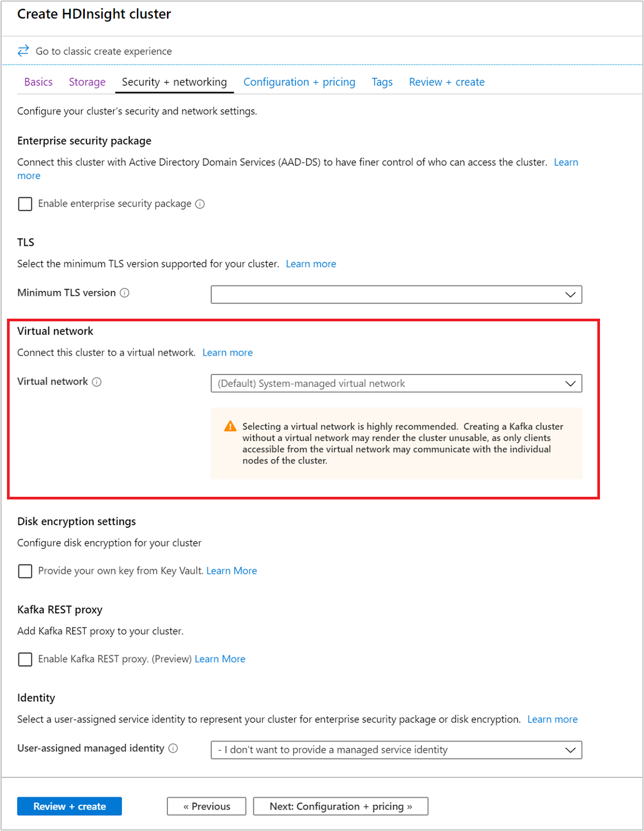
Task: Click info icon next to Enable enterprise security package
Action: click(x=200, y=204)
